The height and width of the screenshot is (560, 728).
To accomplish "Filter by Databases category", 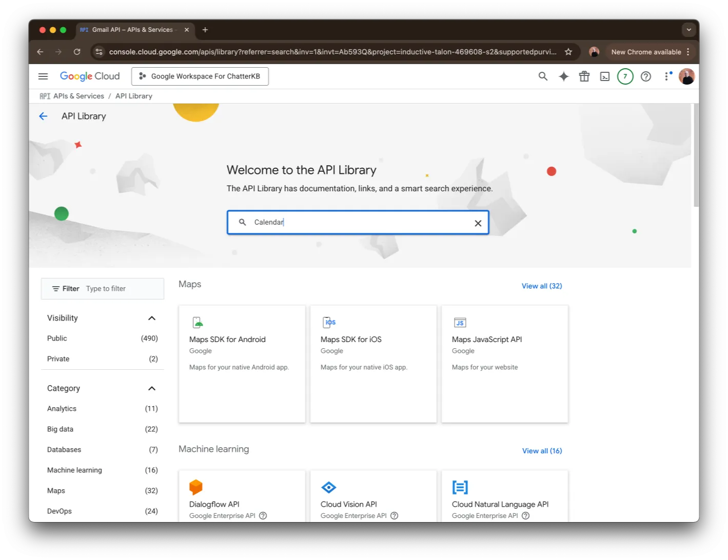I will (103, 450).
